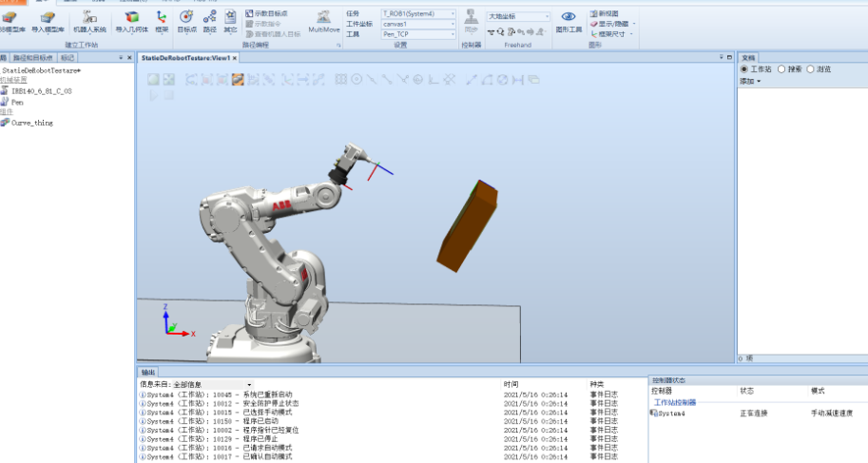The image size is (868, 463).
Task: Open Import Geometry (导入几何体) tool
Action: tap(131, 22)
